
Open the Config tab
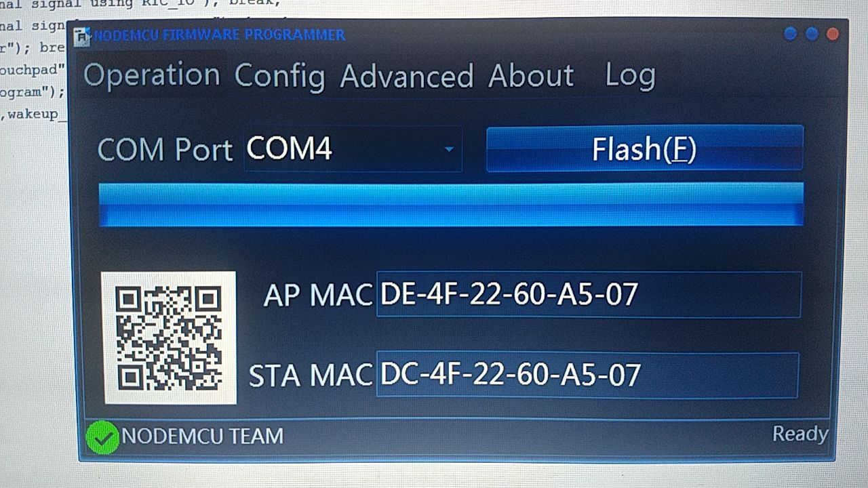tap(280, 76)
